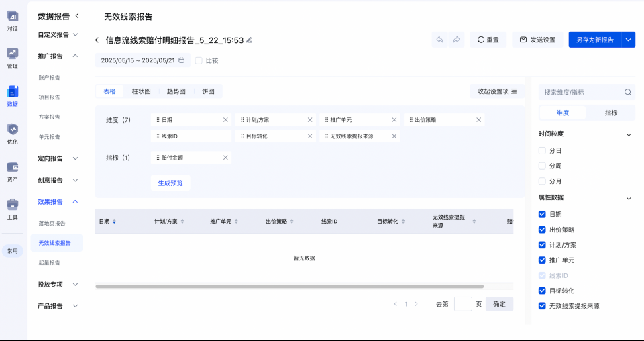Open the 资产 assets sidebar icon

12,167
